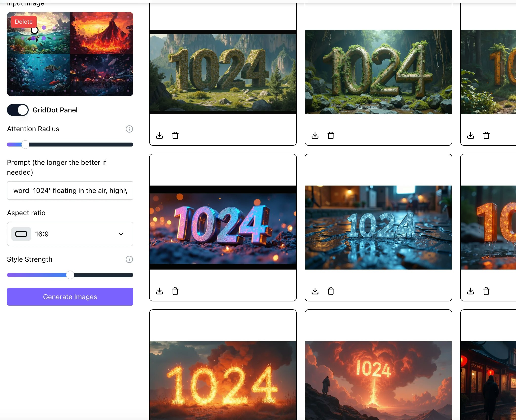
Task: Trash the blue wet-street 1024 image
Action: 331,291
